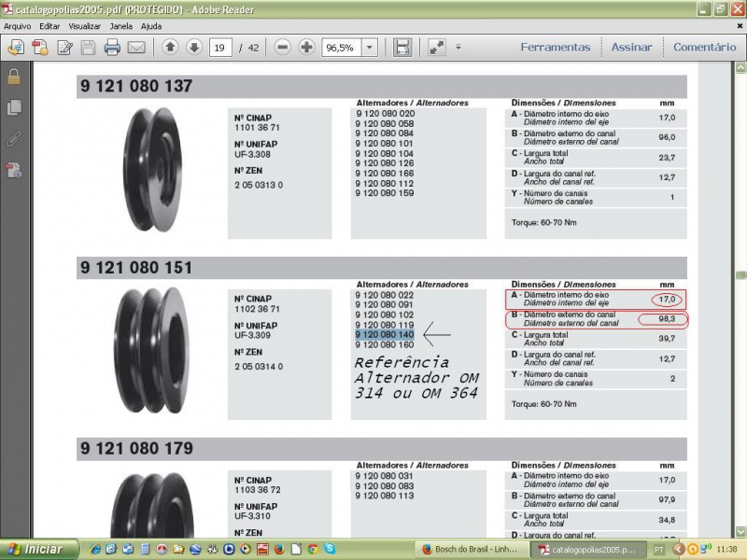
Task: Click the scroll up arrow of vertical scrollbar
Action: tap(740, 68)
